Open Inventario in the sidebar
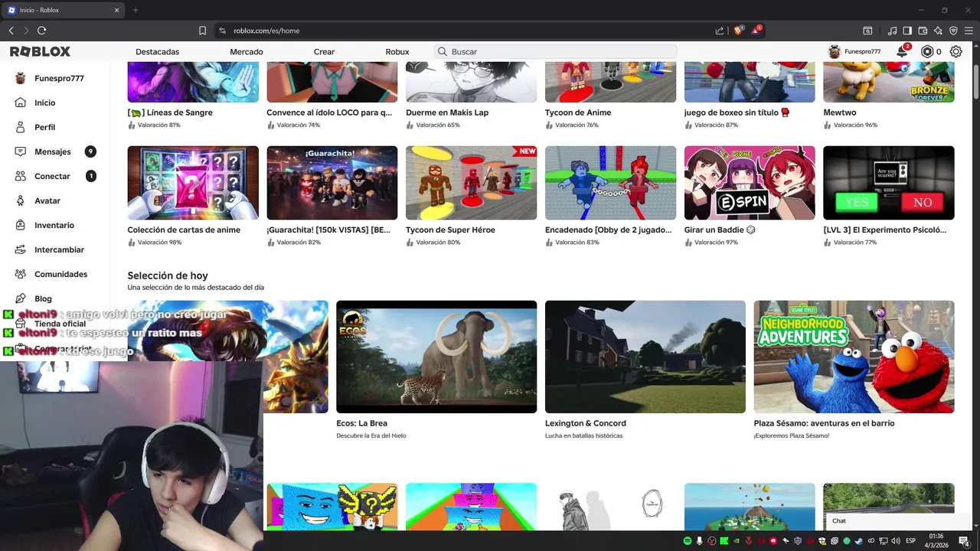The height and width of the screenshot is (551, 980). (x=55, y=225)
